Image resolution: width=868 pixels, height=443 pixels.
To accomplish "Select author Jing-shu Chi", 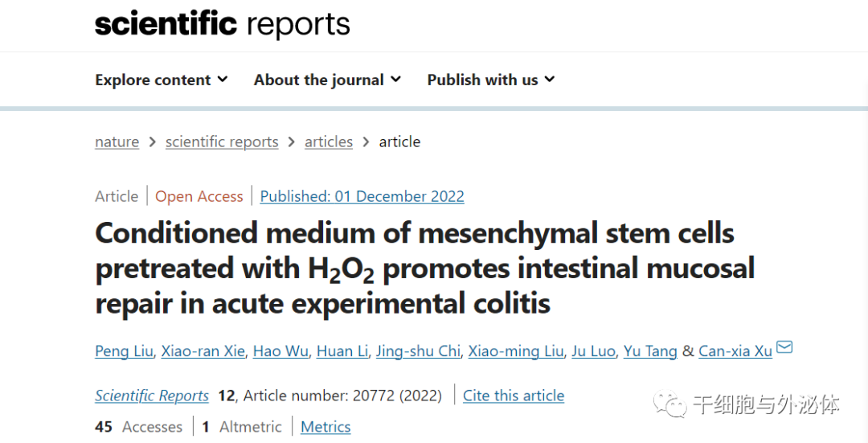I will pos(418,351).
